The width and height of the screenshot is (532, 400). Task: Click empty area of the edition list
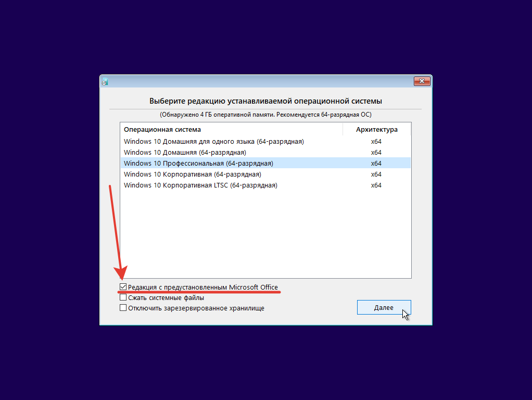[x=265, y=234]
